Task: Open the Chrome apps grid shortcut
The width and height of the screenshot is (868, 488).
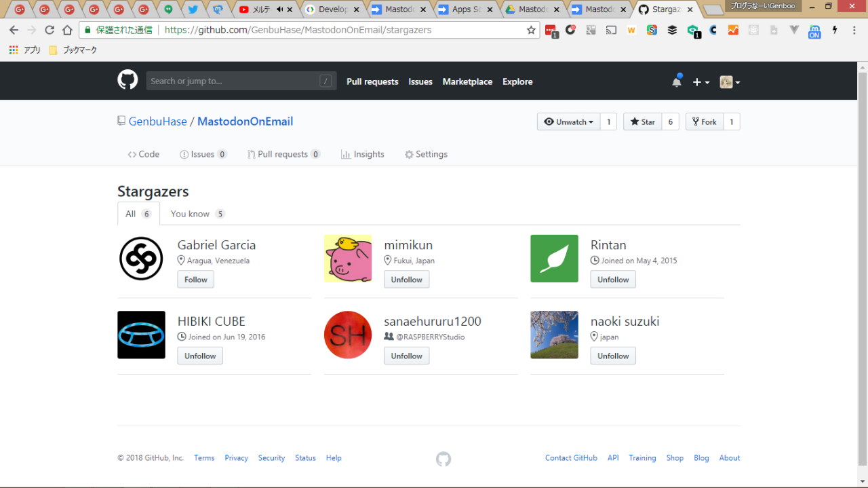Action: click(x=14, y=50)
